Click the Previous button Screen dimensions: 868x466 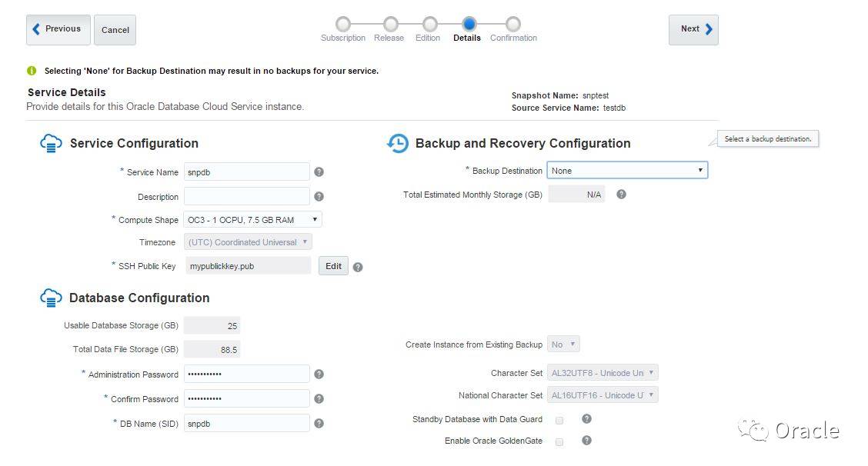point(58,30)
